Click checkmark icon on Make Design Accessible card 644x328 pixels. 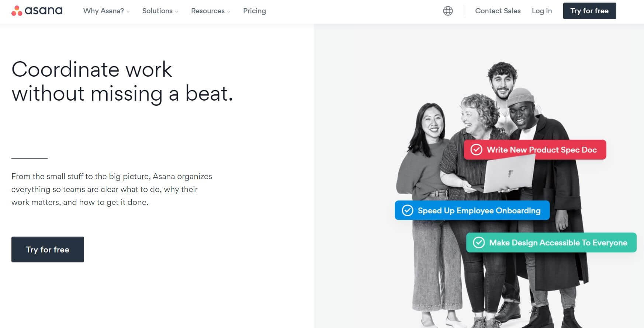click(479, 242)
